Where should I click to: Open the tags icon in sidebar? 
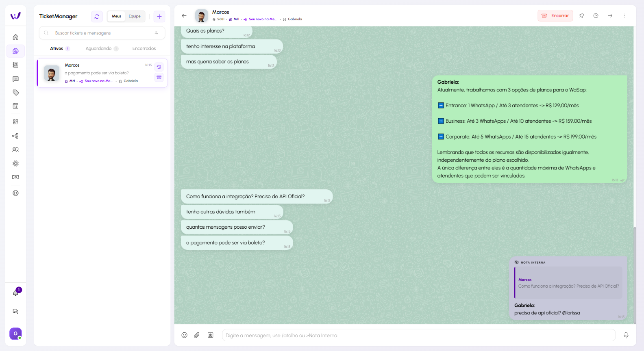coord(15,93)
